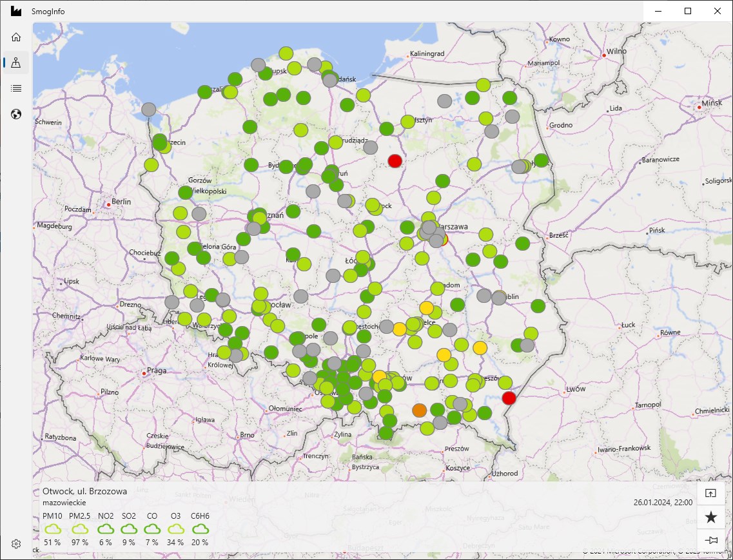The width and height of the screenshot is (733, 560).
Task: Click the SmogInfo factory app logo
Action: 16,11
